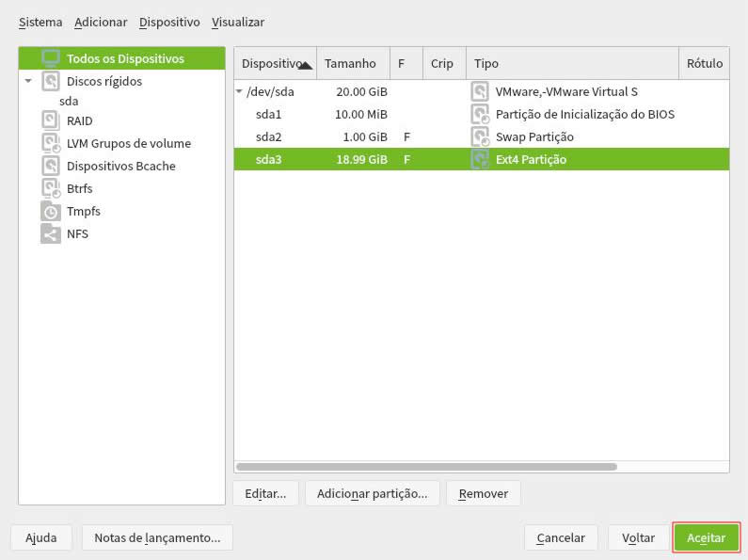Sort by the Dispositivo column header
Viewport: 748px width, 560px height.
pyautogui.click(x=274, y=63)
